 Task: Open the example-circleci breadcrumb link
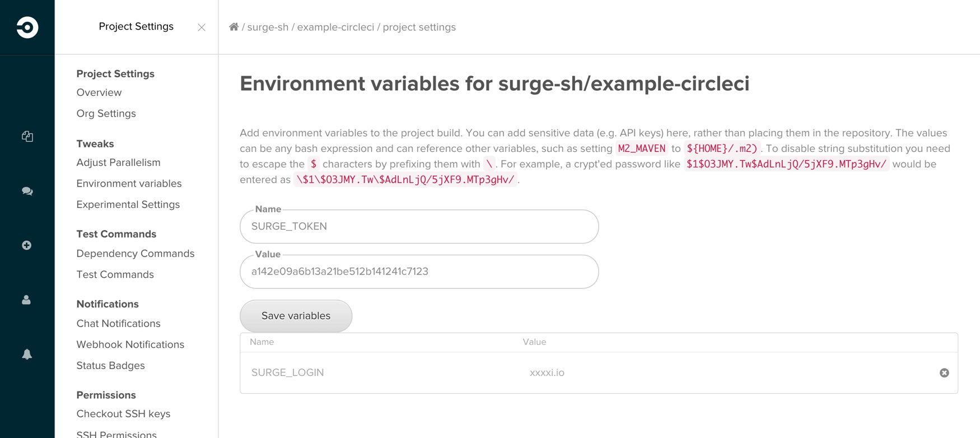(x=335, y=27)
